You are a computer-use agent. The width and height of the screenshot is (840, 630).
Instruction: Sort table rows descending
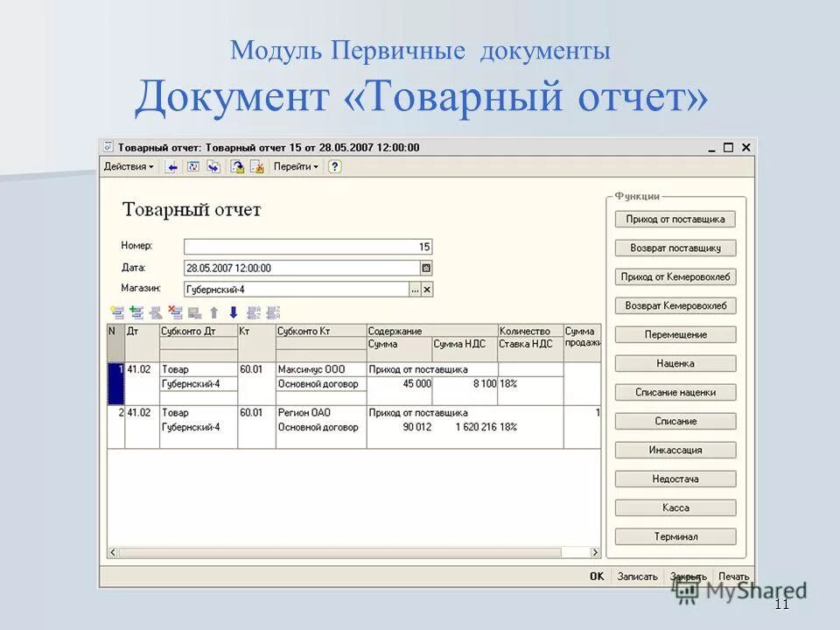[273, 311]
